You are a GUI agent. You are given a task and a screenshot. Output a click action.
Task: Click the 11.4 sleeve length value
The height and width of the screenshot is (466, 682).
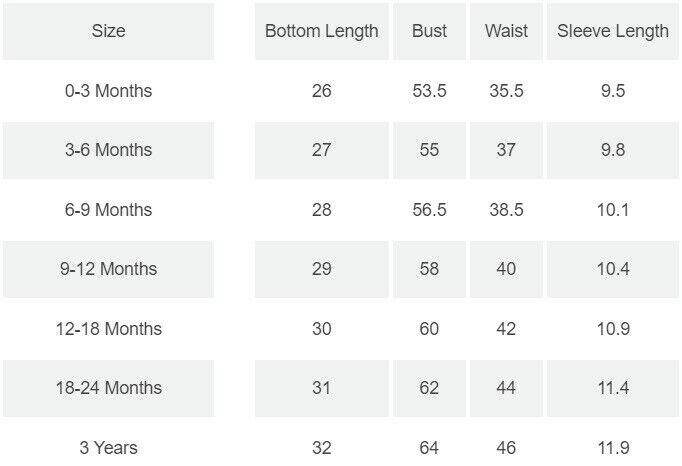(x=613, y=388)
